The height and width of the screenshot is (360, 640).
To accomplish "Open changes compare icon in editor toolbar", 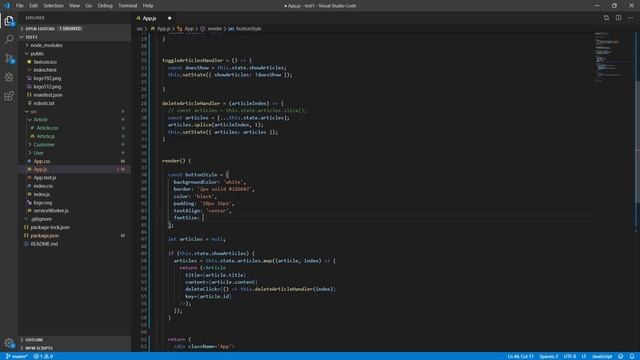I will [606, 18].
